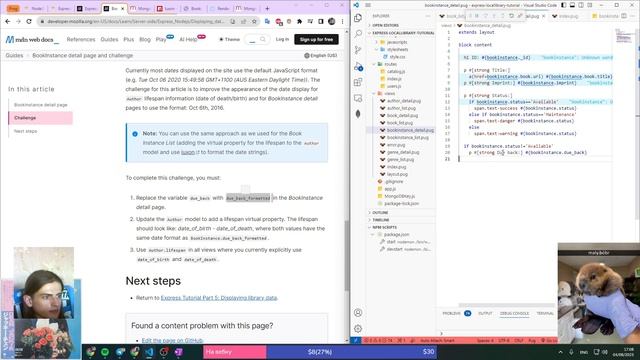The width and height of the screenshot is (640, 360).
Task: Switch to the Terminal panel tab
Action: coord(545,313)
